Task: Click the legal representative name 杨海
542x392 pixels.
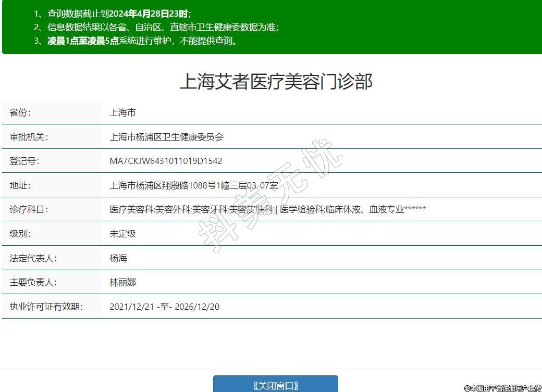Action: pyautogui.click(x=118, y=258)
